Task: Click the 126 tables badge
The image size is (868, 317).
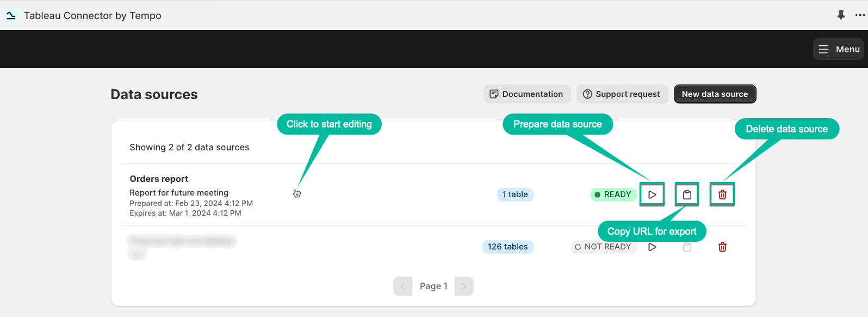Action: point(507,247)
